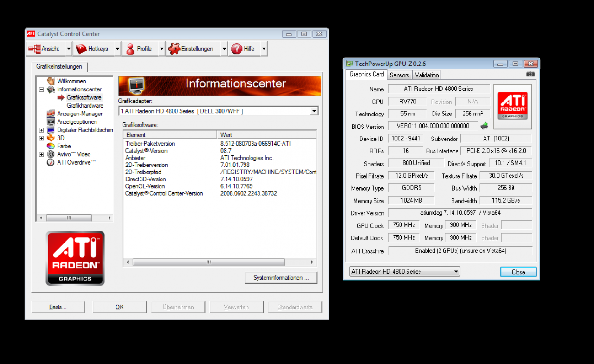Click the tree panel horizontal scrollbar thumb

[69, 218]
